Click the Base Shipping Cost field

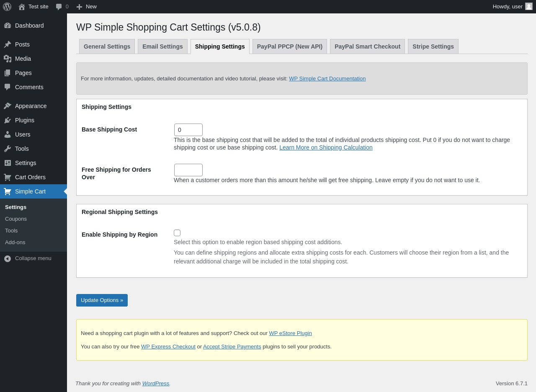point(188,130)
